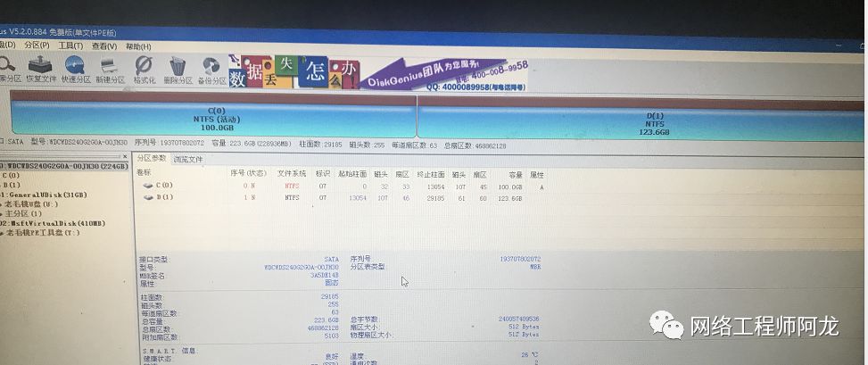Select D(1) in the disk tree
868x365 pixels.
[x=11, y=185]
